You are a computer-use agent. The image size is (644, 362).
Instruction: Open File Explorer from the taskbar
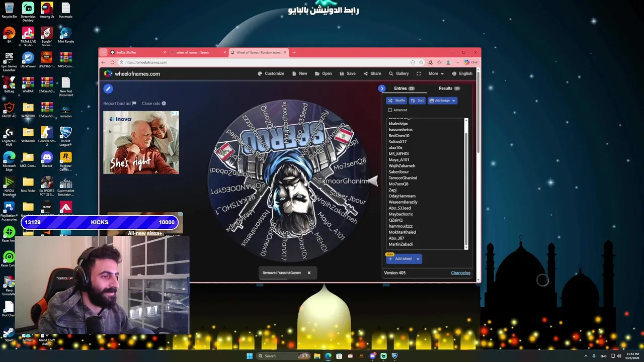[x=317, y=356]
